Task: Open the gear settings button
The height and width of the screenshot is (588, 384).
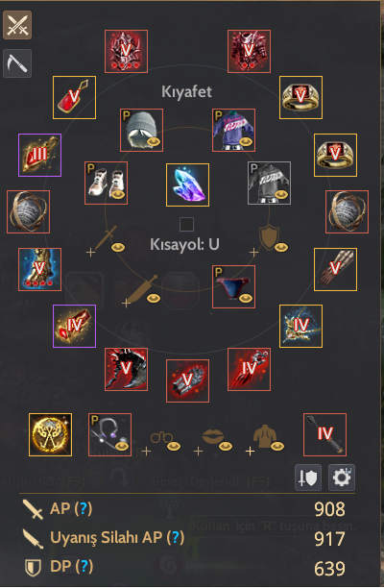Action: (342, 478)
